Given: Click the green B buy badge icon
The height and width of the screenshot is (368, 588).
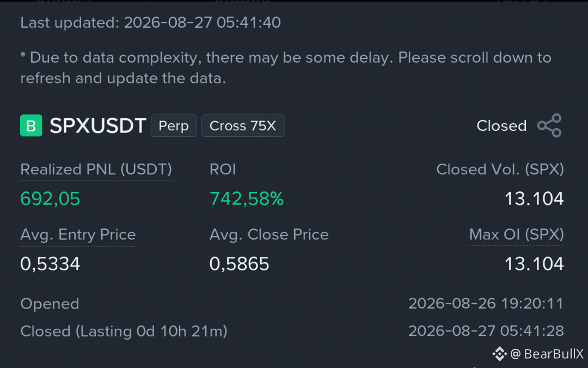Looking at the screenshot, I should click(31, 125).
